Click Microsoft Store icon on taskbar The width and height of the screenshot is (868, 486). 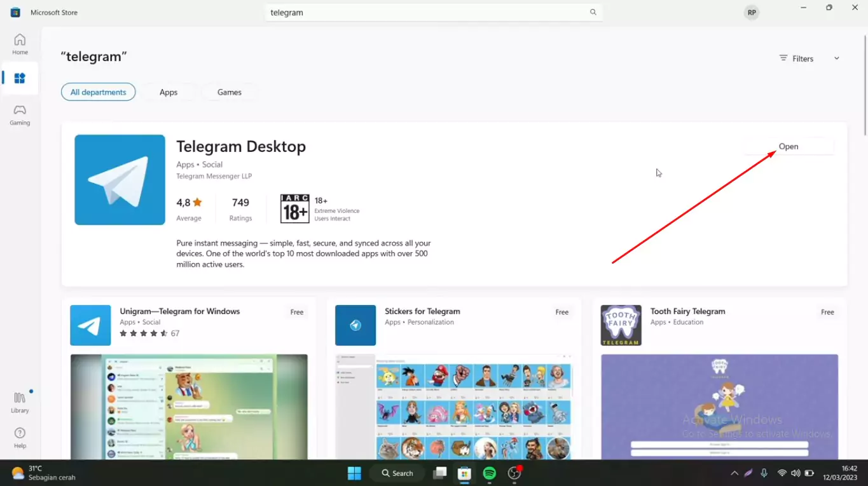(464, 473)
